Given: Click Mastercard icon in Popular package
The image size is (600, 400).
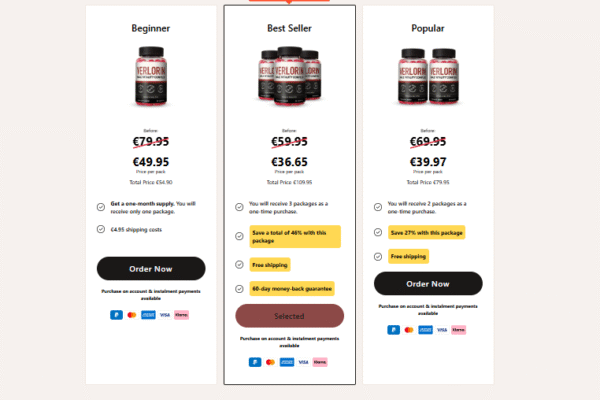Looking at the screenshot, I should [411, 328].
